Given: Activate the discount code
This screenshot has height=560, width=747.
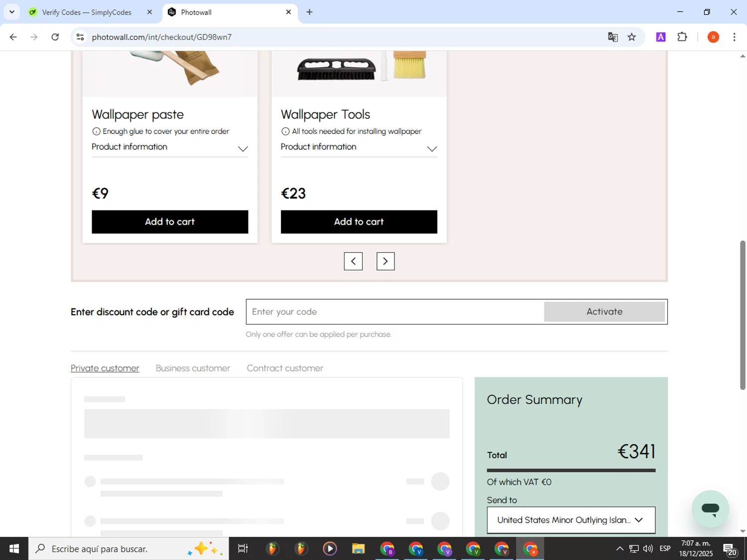Looking at the screenshot, I should pyautogui.click(x=604, y=312).
